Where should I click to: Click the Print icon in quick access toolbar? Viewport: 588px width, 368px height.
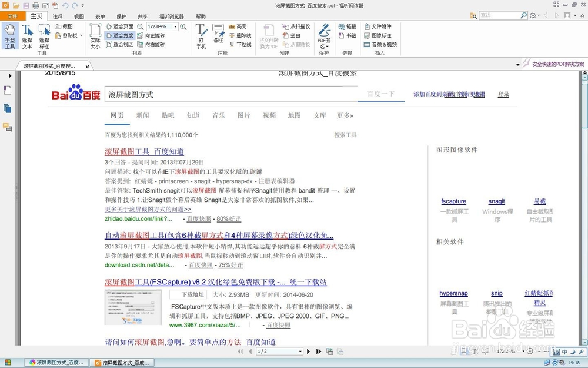click(x=36, y=5)
